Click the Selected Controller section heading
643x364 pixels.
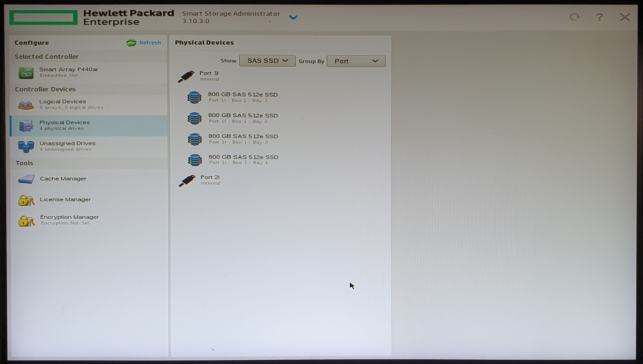click(47, 57)
